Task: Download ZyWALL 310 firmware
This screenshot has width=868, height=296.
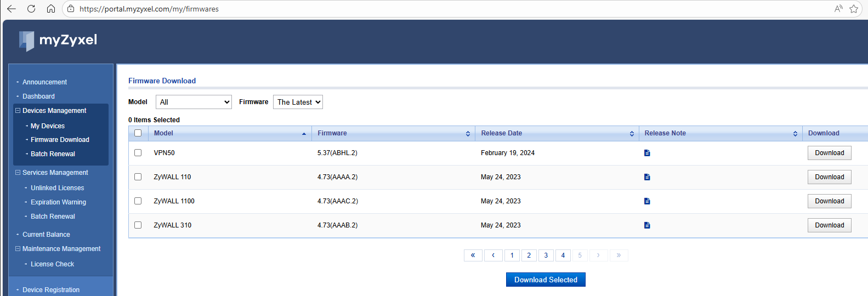Action: pos(829,225)
